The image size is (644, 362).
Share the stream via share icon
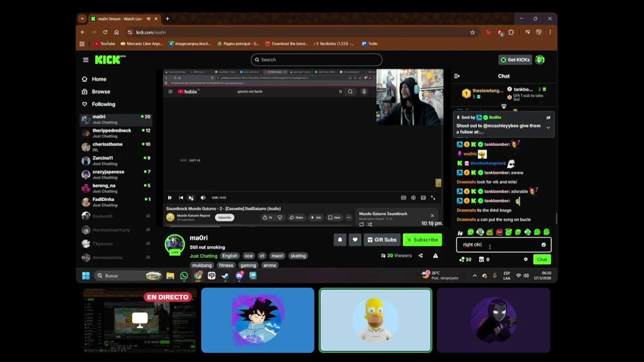tap(421, 255)
